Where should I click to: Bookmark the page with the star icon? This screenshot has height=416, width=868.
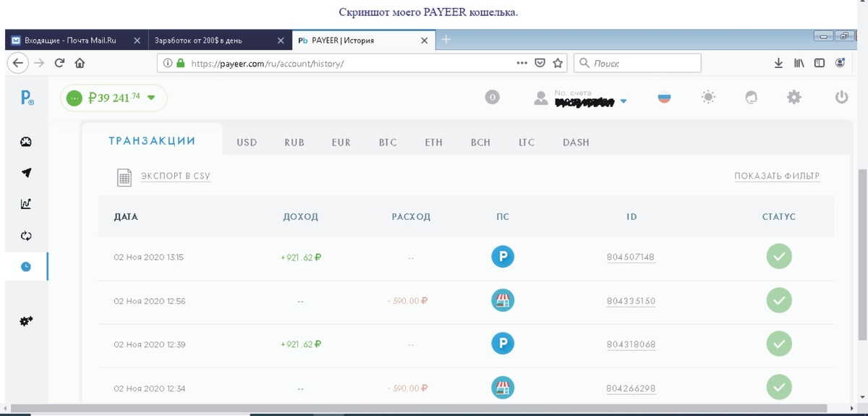558,63
